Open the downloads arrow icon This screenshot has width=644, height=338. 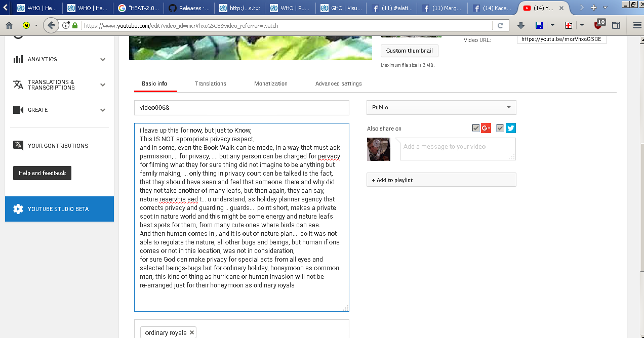(x=521, y=25)
